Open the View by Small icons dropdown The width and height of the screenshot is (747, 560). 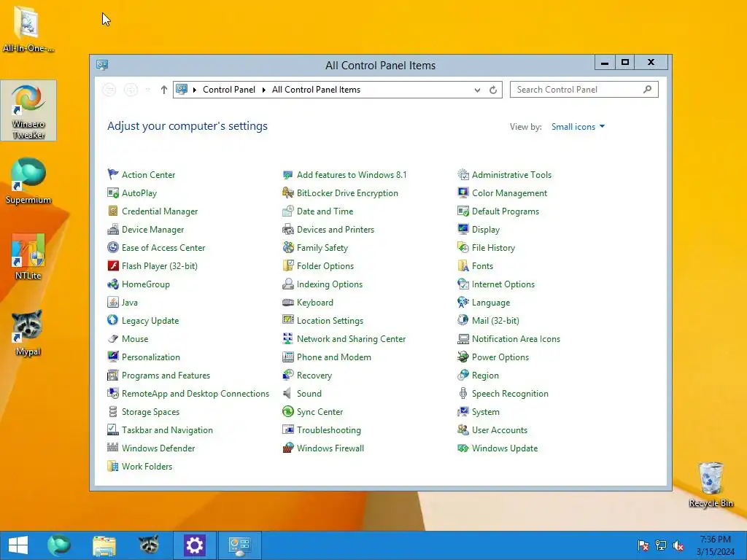tap(578, 127)
